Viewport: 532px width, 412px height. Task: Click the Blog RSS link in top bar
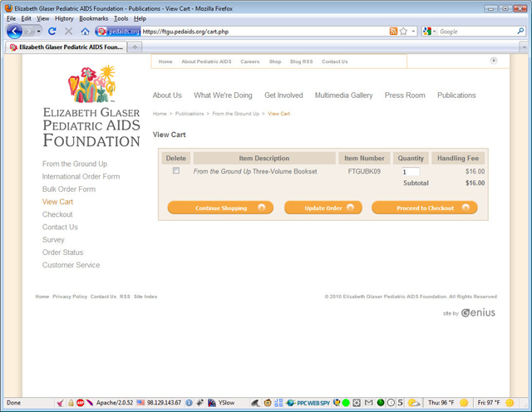pyautogui.click(x=301, y=61)
